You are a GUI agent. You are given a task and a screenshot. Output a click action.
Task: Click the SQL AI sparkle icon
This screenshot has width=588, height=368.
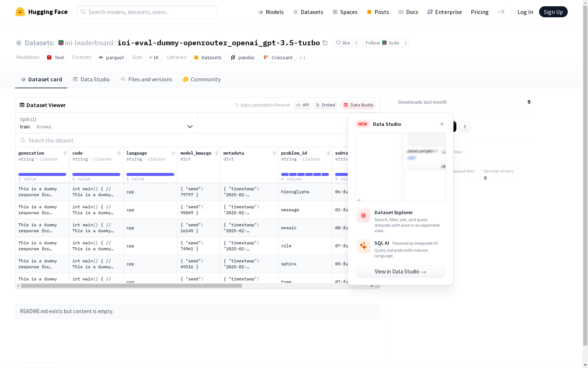coord(363,246)
